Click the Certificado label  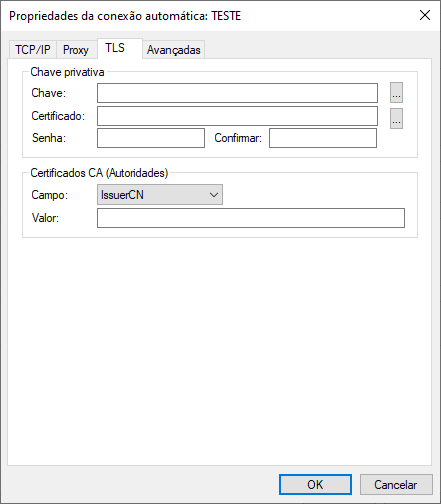pyautogui.click(x=58, y=116)
